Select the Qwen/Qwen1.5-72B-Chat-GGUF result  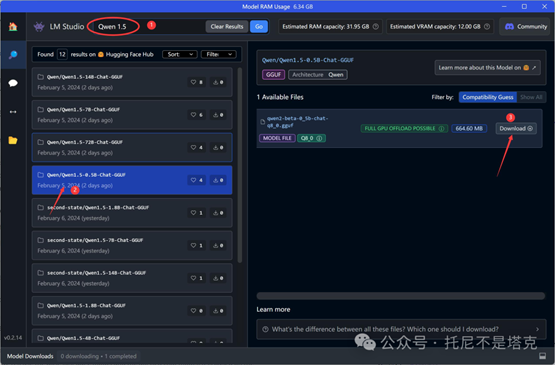click(132, 147)
